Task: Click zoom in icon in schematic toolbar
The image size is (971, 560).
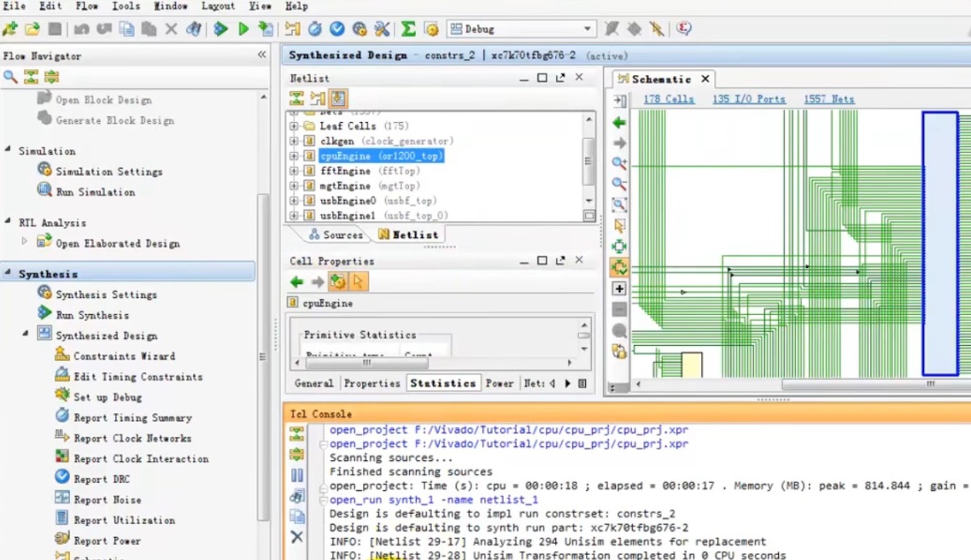Action: tap(619, 164)
